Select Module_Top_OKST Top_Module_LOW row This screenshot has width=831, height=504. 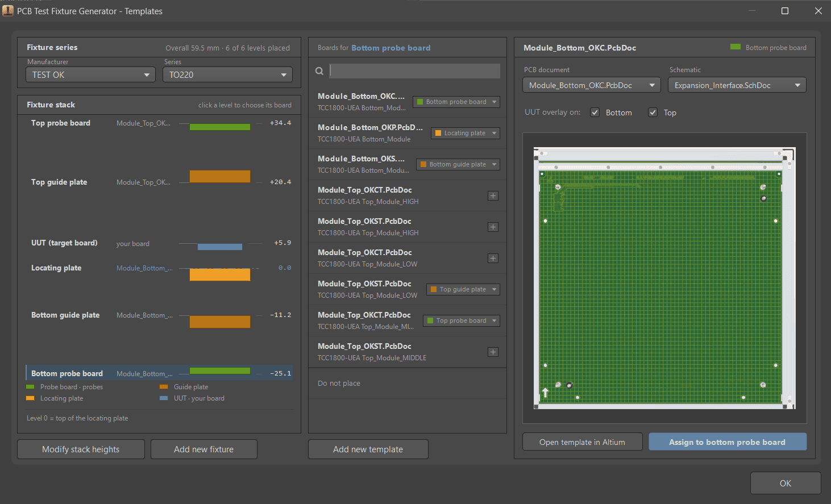pyautogui.click(x=407, y=289)
